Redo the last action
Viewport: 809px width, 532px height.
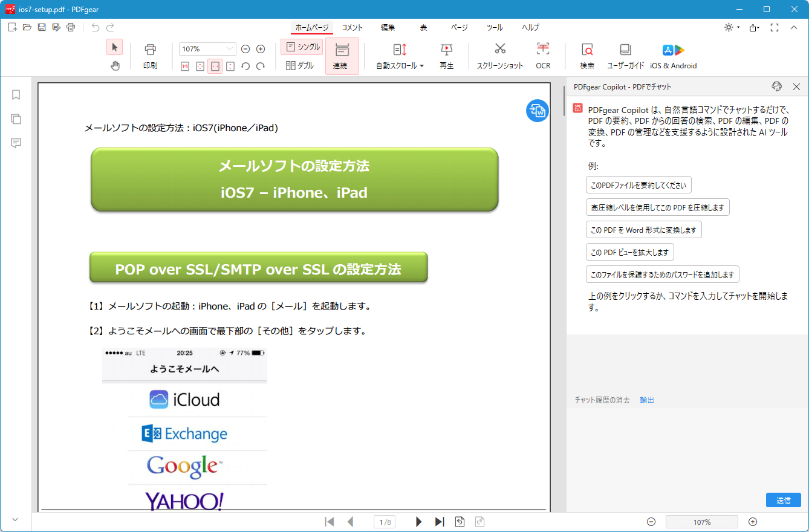click(110, 27)
